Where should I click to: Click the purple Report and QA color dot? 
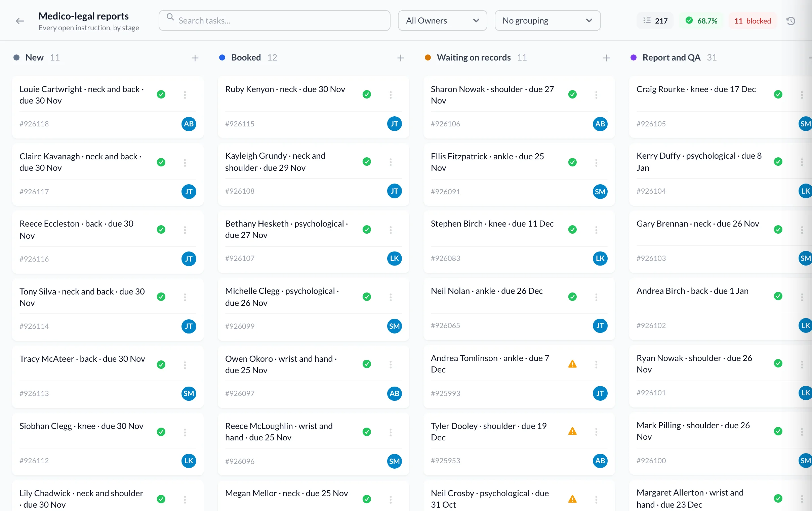coord(634,58)
